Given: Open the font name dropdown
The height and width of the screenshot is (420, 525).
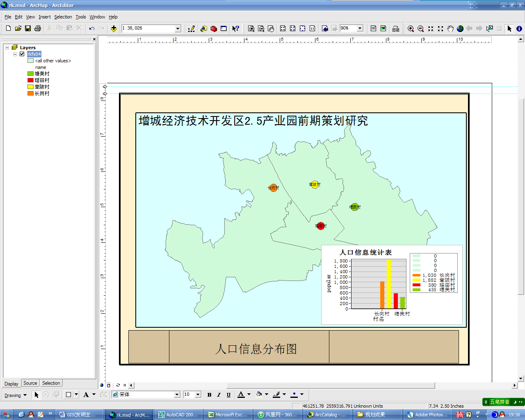Looking at the screenshot, I should pos(177,395).
